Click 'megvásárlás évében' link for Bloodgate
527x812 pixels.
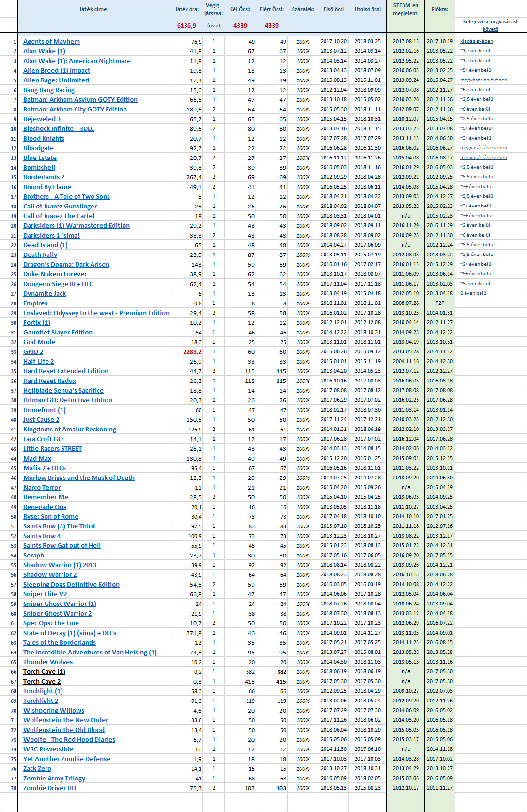[x=483, y=148]
